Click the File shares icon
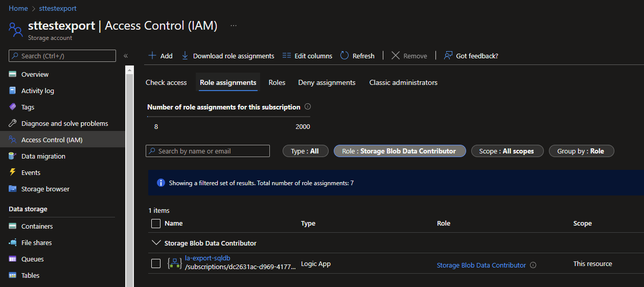This screenshot has width=644, height=287. [x=13, y=242]
